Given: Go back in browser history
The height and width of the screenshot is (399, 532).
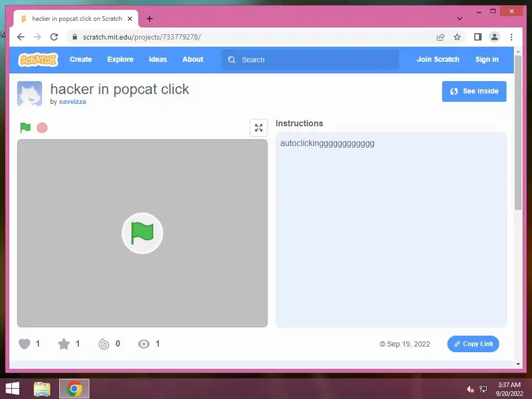Looking at the screenshot, I should 21,37.
